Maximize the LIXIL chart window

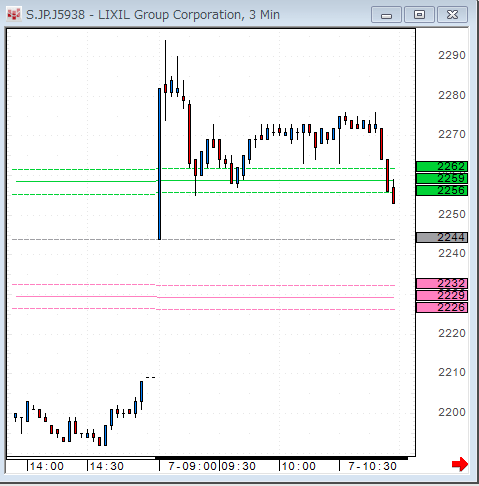[419, 15]
